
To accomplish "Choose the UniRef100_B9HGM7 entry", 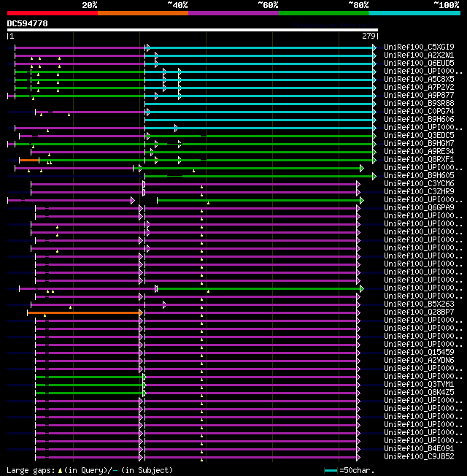I will (419, 144).
